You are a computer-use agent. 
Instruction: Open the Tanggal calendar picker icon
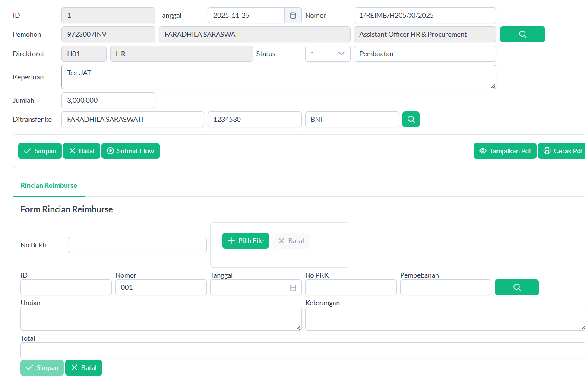click(x=293, y=16)
